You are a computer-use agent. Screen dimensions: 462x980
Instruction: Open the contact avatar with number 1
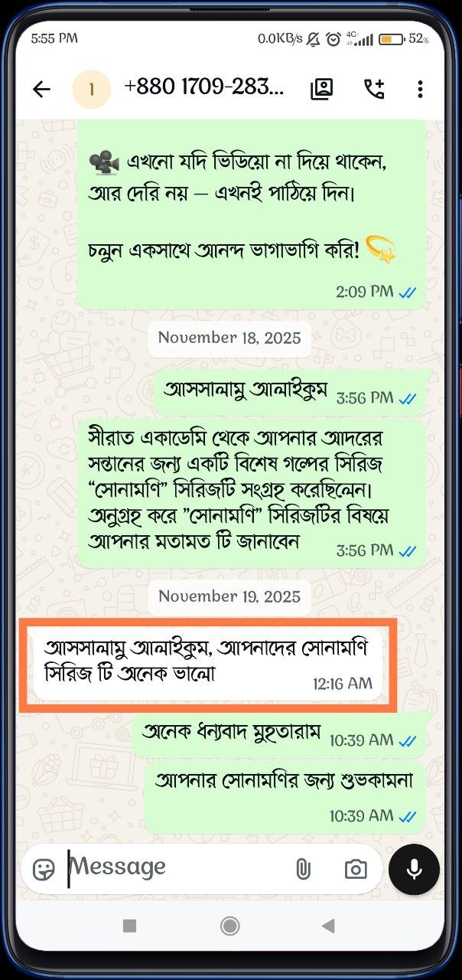92,90
